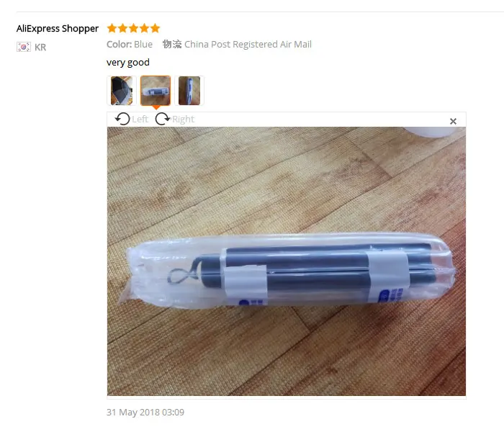Click the orange pointer below selected thumbnail
The width and height of the screenshot is (504, 432).
pyautogui.click(x=156, y=107)
